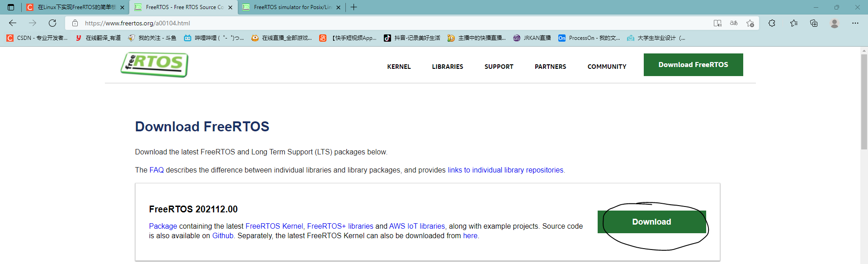Click the browser Forward arrow

[x=33, y=23]
